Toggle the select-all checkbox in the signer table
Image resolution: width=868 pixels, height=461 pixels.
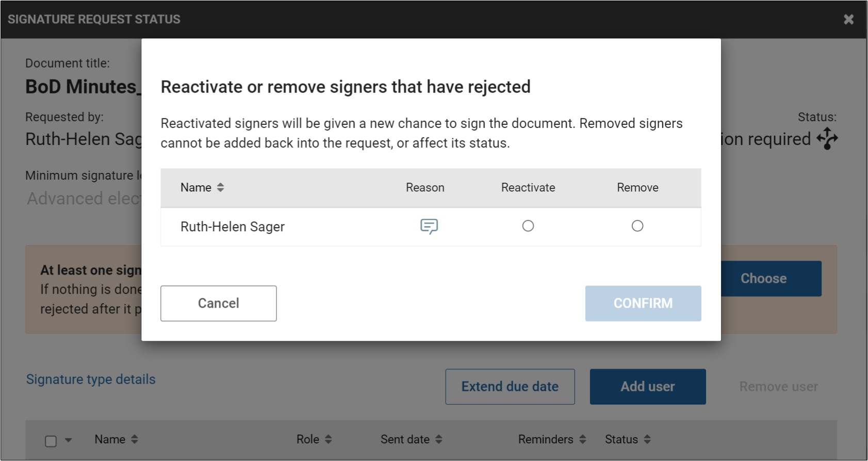click(x=50, y=440)
